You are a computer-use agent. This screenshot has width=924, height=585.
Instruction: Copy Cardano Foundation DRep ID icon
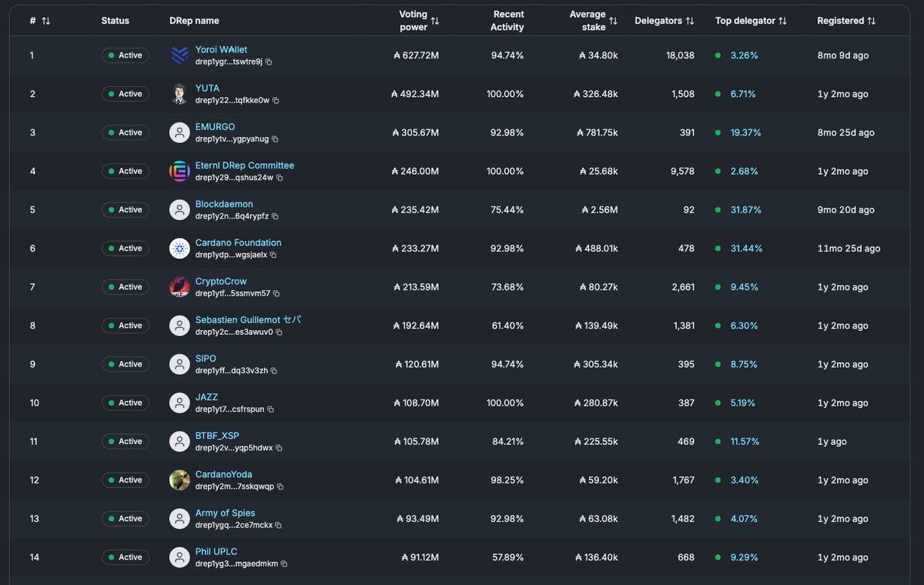coord(273,255)
